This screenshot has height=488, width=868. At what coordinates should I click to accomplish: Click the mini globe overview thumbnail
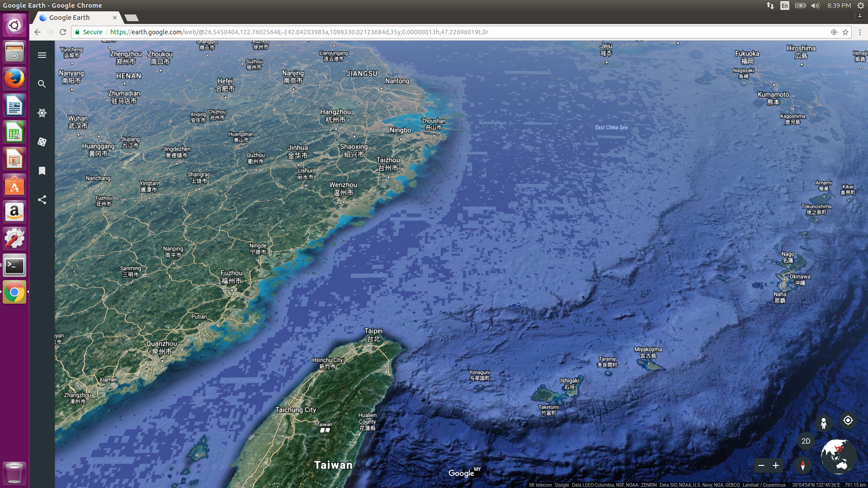click(839, 456)
